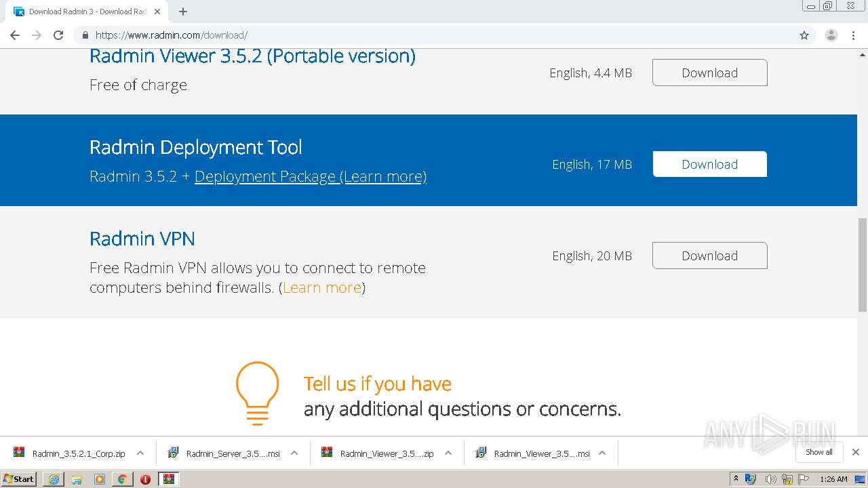The width and height of the screenshot is (868, 488).
Task: Click the page's vertical scrollbar thumb
Action: point(863,264)
